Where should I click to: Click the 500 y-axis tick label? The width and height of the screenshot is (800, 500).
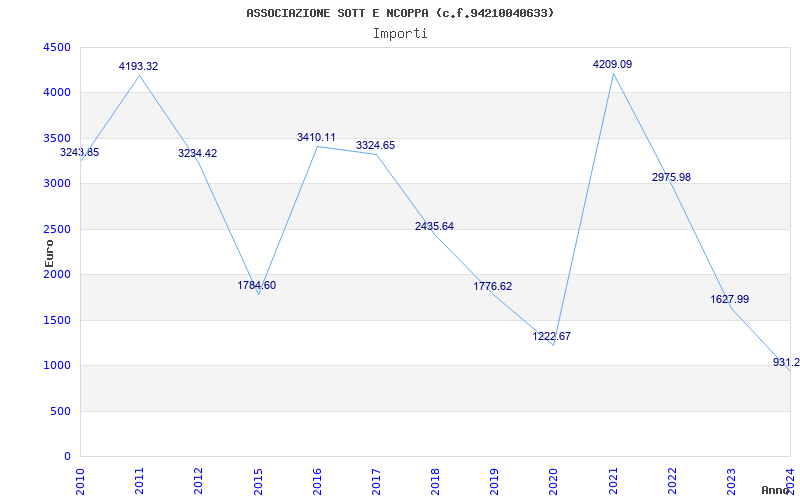click(60, 411)
